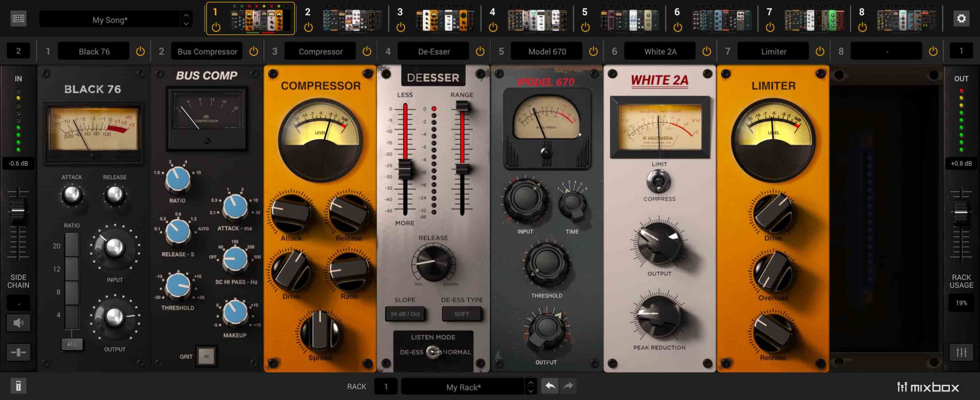Bypass the Bus Compressor slot power button
This screenshot has width=980, height=400.
click(x=253, y=51)
